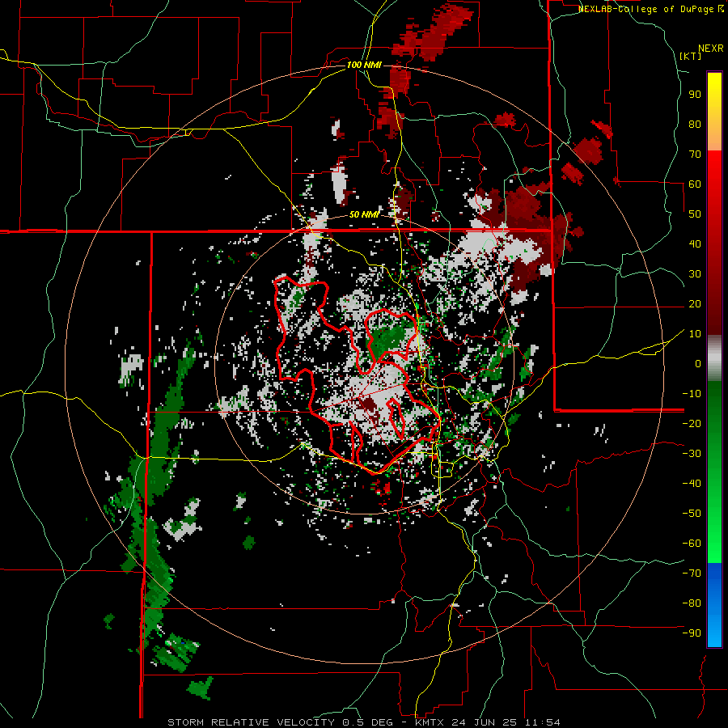The width and height of the screenshot is (728, 728).
Task: Select the [KT] units label
Action: (x=690, y=56)
